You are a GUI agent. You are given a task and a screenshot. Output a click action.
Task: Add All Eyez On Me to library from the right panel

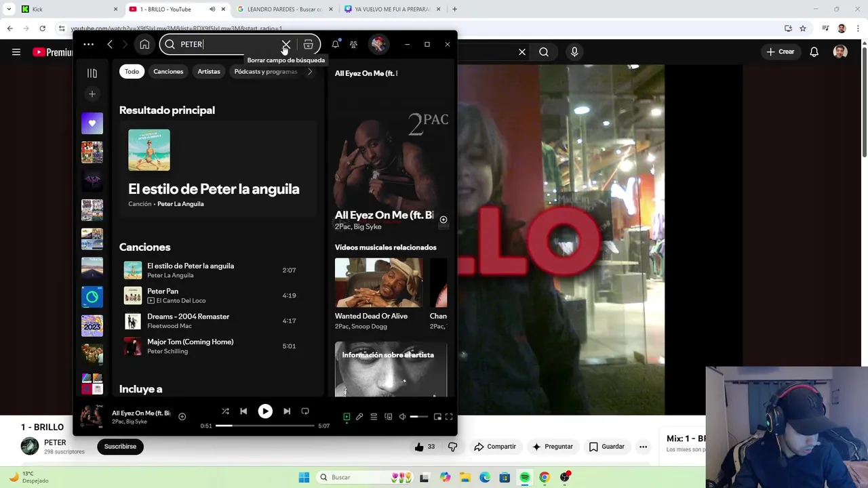(x=443, y=220)
